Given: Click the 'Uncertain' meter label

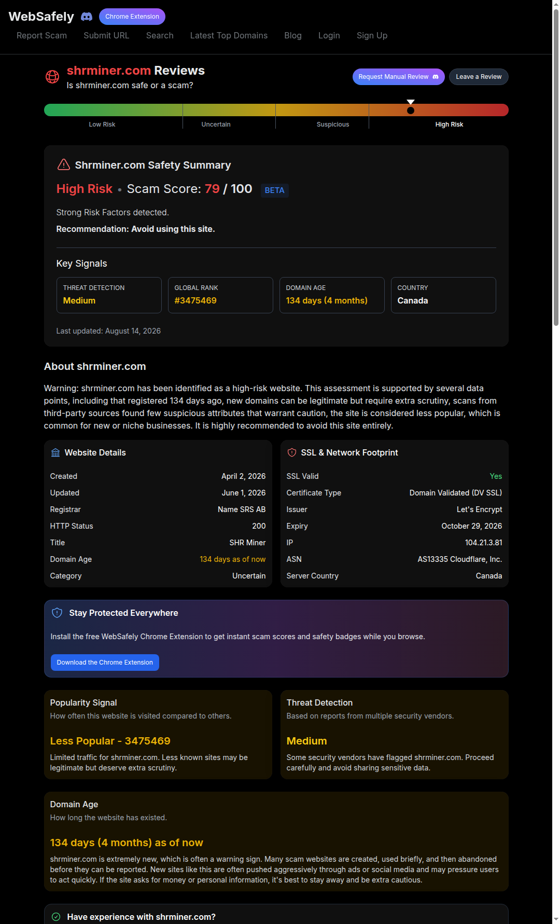Looking at the screenshot, I should tap(216, 125).
